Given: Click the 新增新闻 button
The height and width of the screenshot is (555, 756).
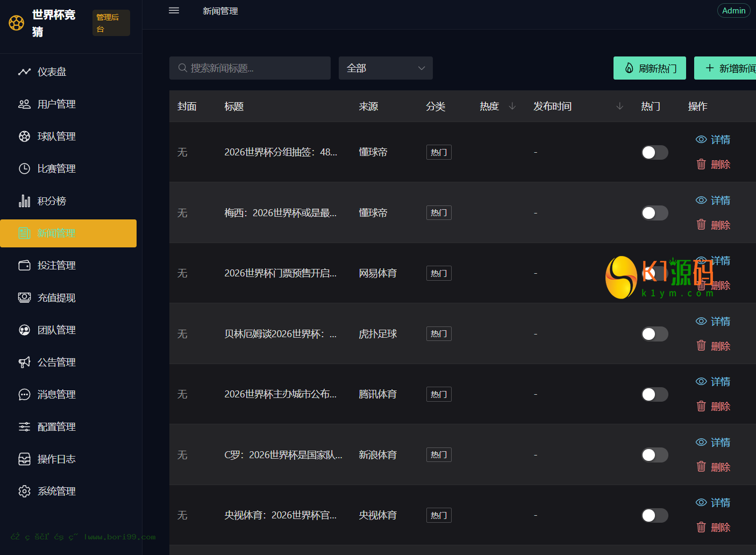Looking at the screenshot, I should tap(726, 68).
